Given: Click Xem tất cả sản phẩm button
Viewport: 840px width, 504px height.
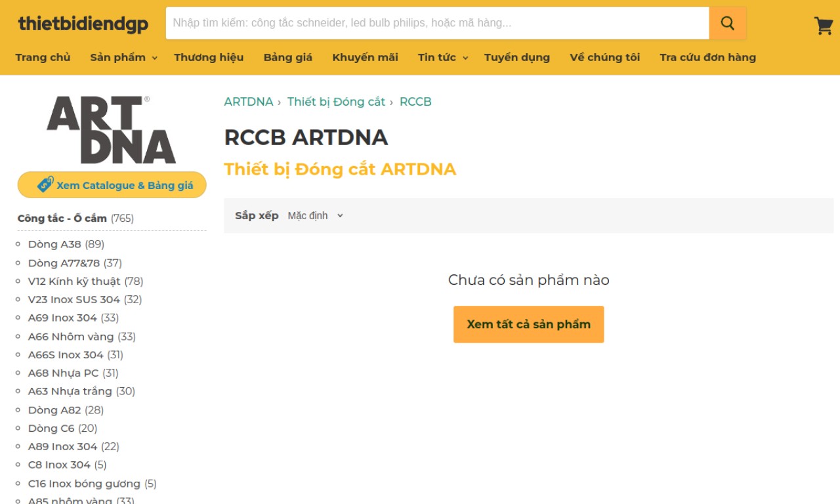Looking at the screenshot, I should [x=529, y=324].
